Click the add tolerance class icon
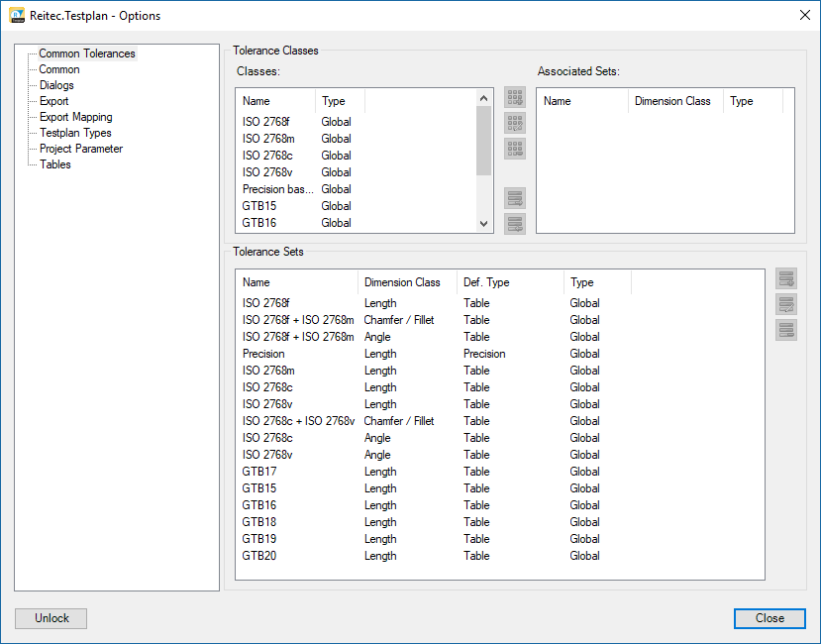This screenshot has width=821, height=644. (515, 98)
